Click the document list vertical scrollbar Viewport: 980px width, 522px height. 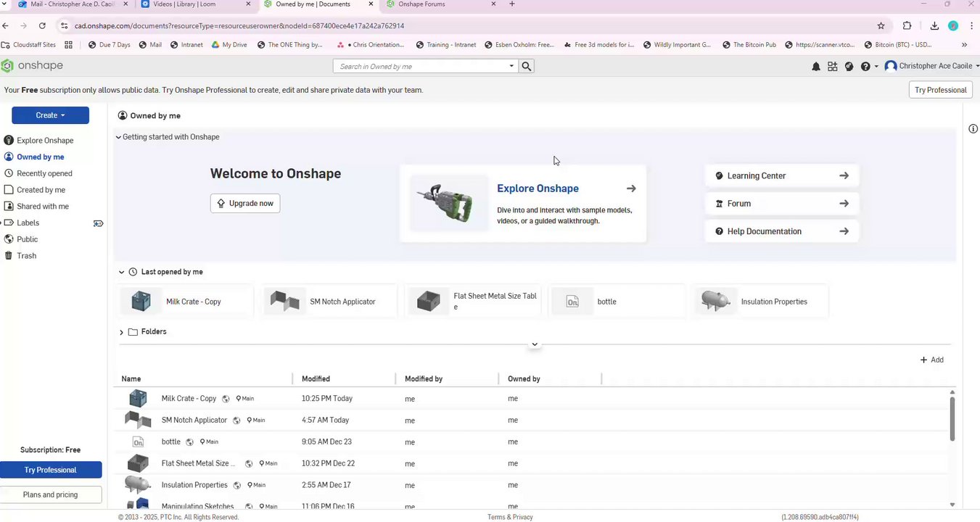click(952, 418)
